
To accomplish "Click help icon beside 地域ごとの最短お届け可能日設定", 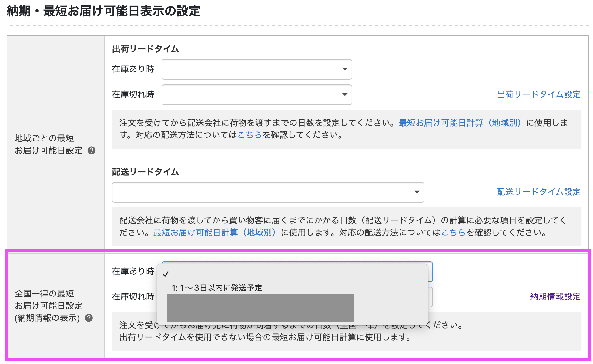I will 92,150.
